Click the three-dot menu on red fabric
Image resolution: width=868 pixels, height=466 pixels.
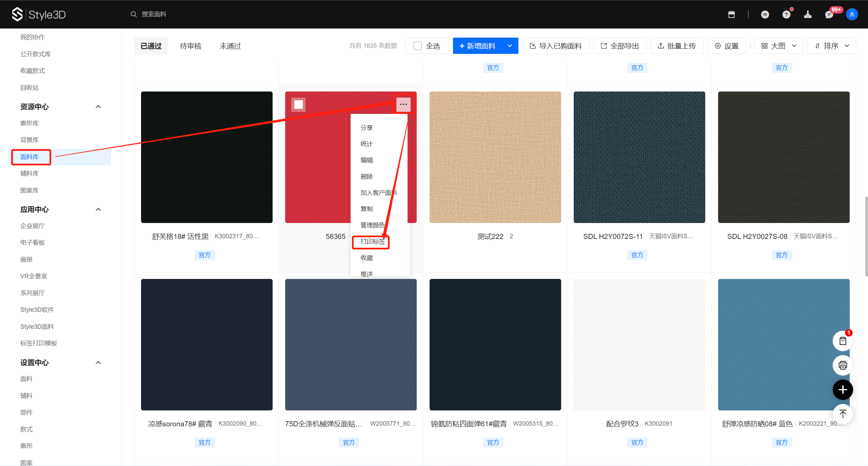click(403, 104)
